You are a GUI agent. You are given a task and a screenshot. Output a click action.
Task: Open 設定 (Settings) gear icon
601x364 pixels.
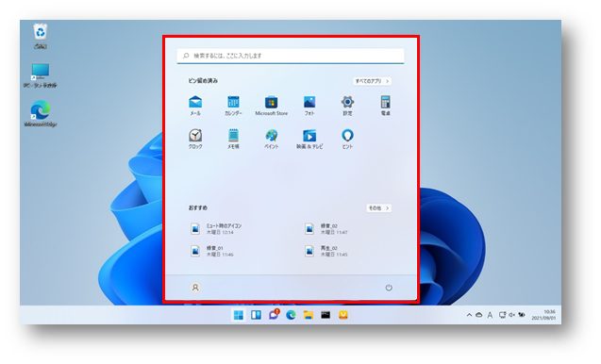347,106
